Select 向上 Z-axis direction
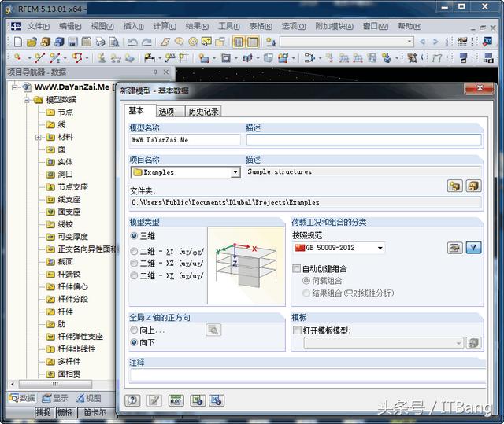This screenshot has width=504, height=424. pyautogui.click(x=134, y=330)
